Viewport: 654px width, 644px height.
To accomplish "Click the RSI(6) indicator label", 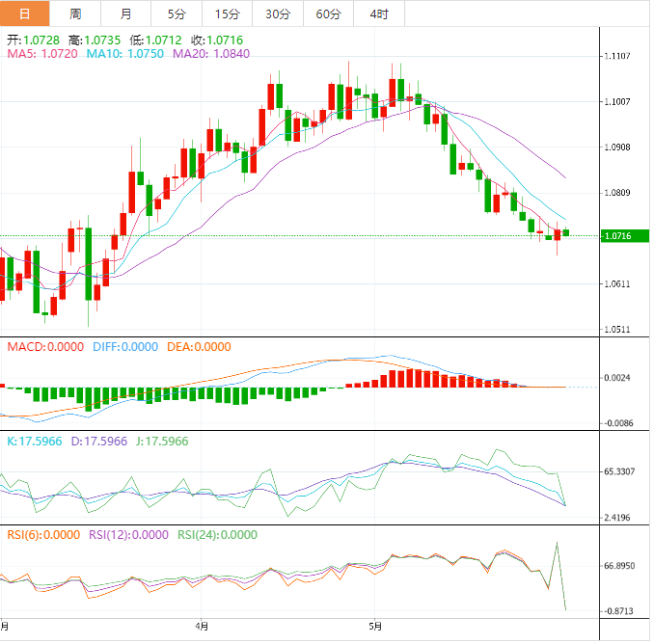I will (43, 535).
